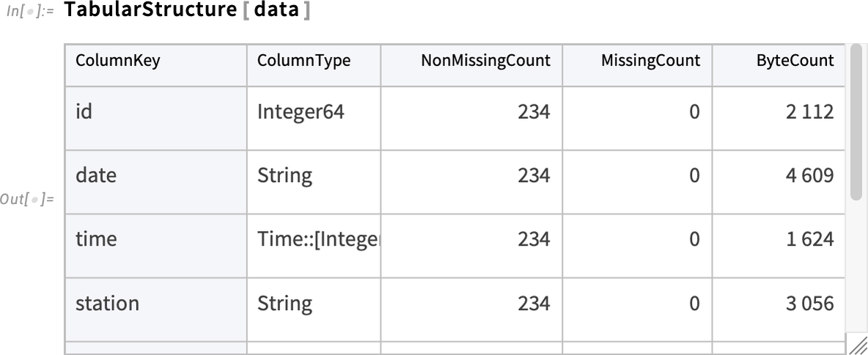Click the vertical scrollbar thumb
The image size is (868, 355).
click(x=856, y=123)
